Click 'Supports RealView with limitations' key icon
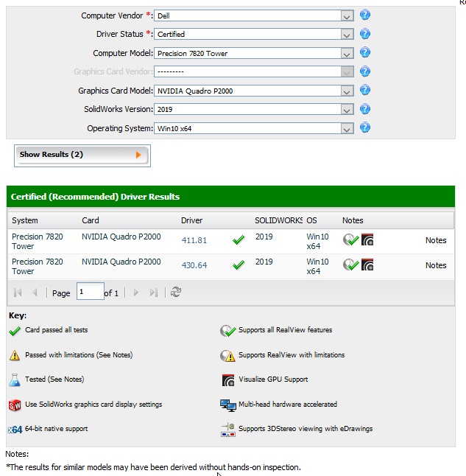The height and width of the screenshot is (476, 466). point(227,355)
